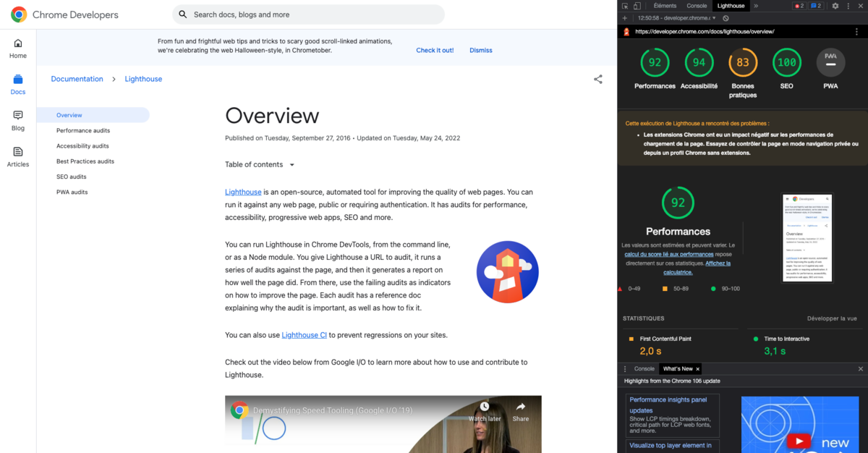Click the Share arrow on the video
The image size is (868, 453).
pos(521,407)
